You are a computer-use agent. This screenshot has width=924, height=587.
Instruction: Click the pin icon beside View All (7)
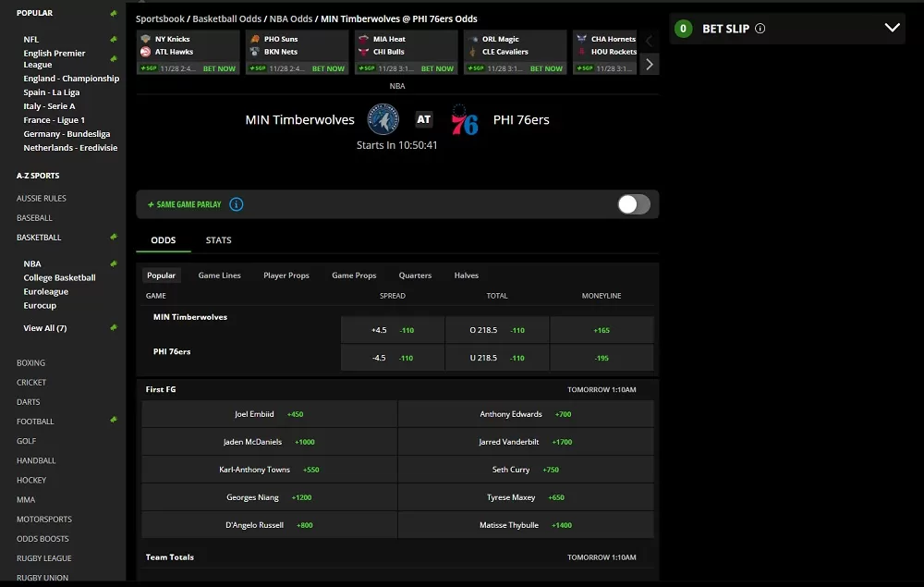(113, 327)
